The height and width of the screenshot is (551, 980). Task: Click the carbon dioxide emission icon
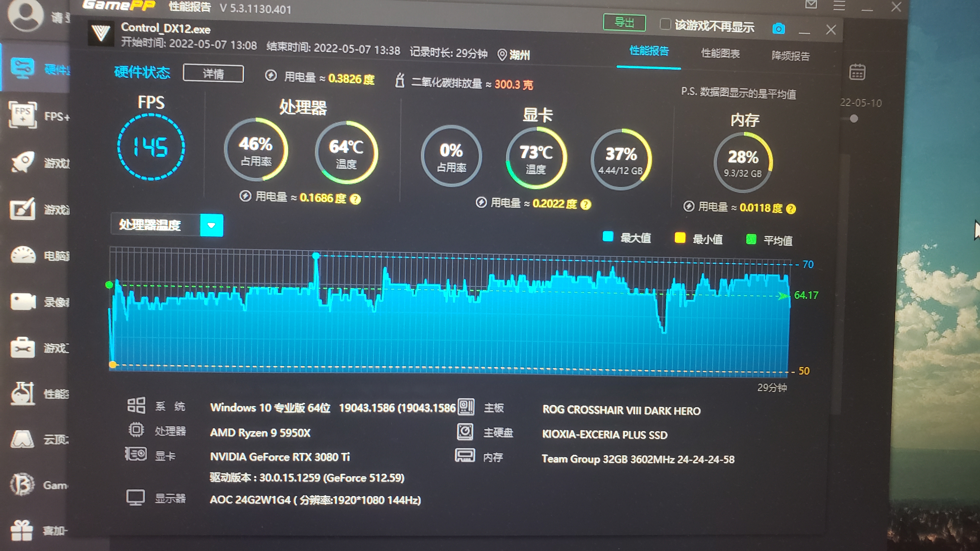(399, 80)
